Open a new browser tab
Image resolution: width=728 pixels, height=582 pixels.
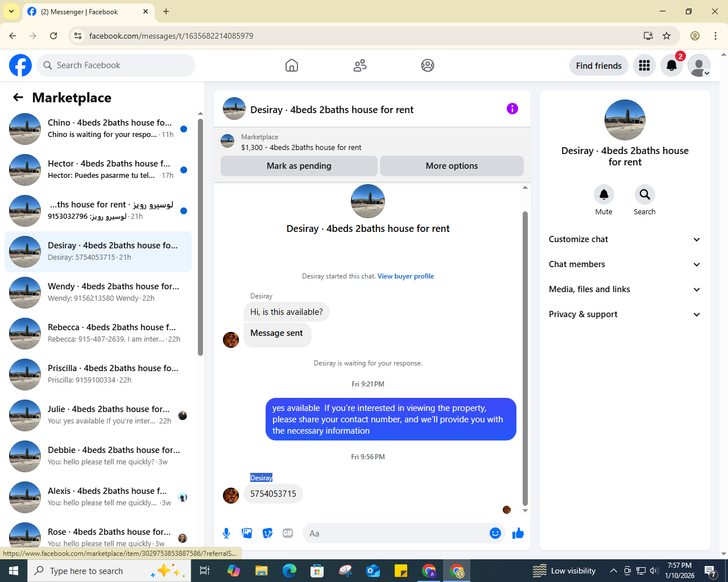pos(166,11)
